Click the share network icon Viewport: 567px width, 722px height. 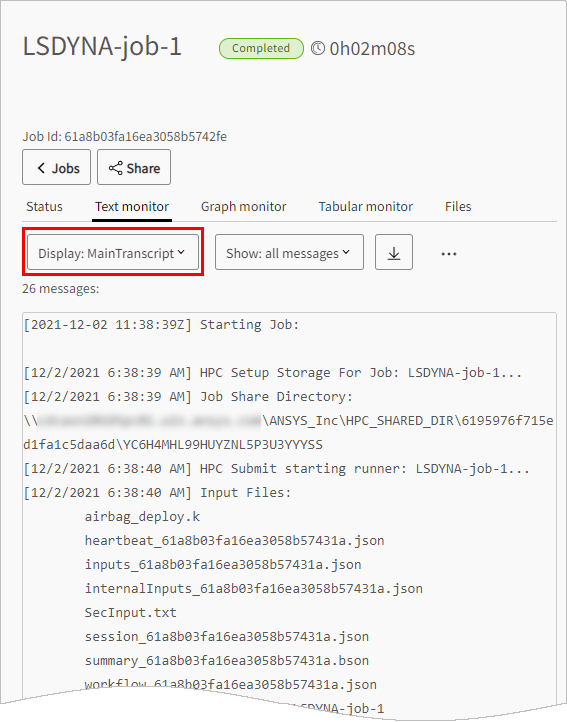pyautogui.click(x=116, y=168)
